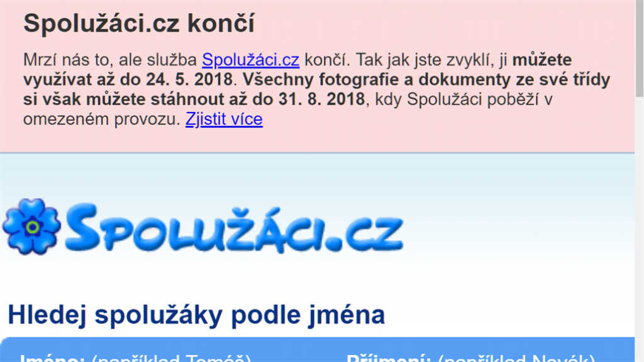Select the Spolužáci.cz končí heading
Image resolution: width=644 pixels, height=362 pixels.
tap(139, 23)
